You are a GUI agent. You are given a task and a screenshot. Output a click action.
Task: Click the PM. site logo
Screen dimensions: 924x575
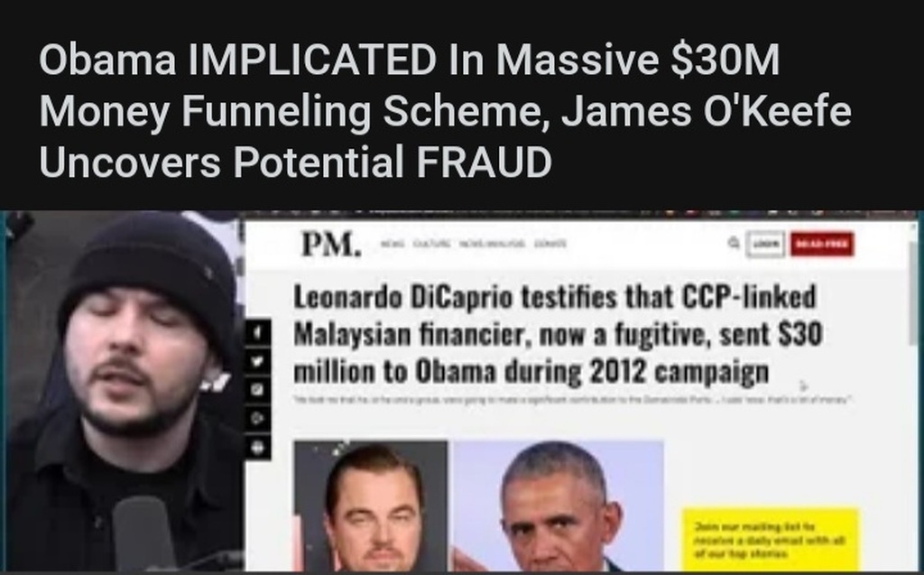[x=331, y=244]
